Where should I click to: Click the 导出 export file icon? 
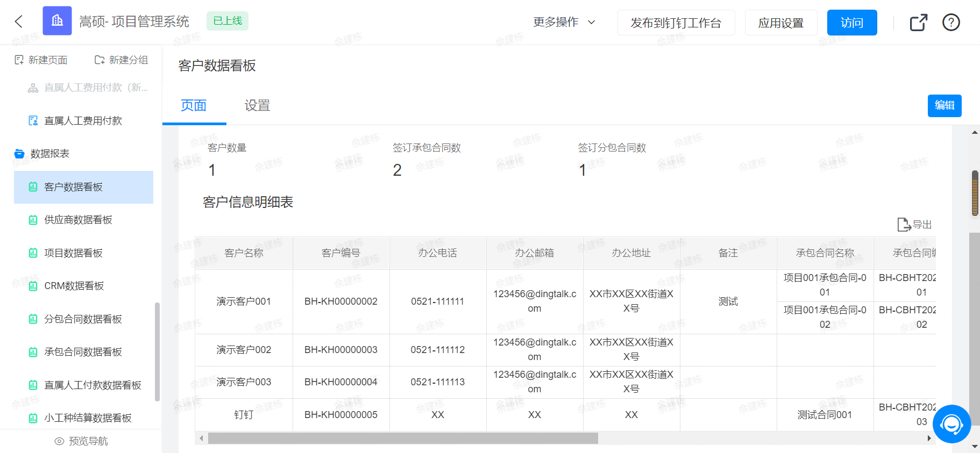pyautogui.click(x=904, y=225)
